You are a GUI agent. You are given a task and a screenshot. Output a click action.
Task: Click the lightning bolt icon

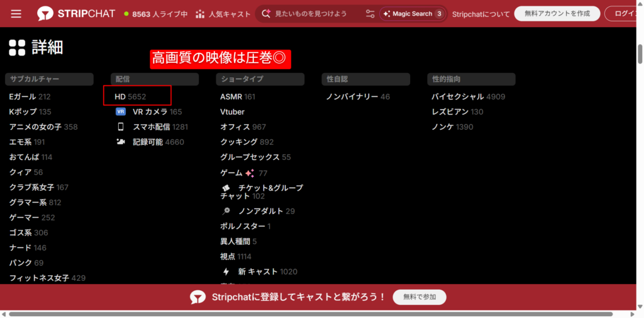[226, 271]
